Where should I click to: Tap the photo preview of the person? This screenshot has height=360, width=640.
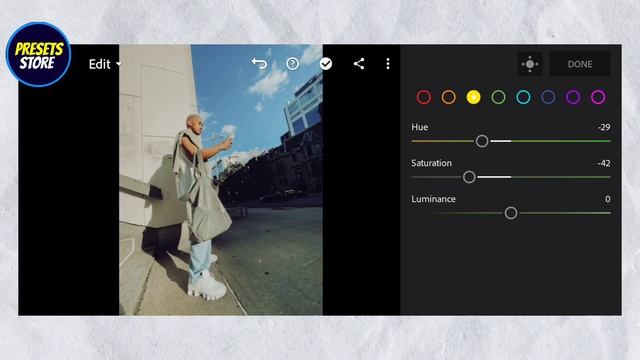pyautogui.click(x=221, y=180)
